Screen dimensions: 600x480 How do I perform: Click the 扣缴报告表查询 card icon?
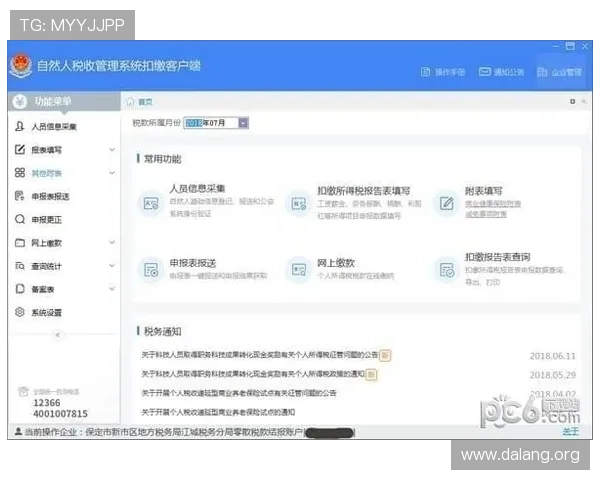tap(447, 270)
